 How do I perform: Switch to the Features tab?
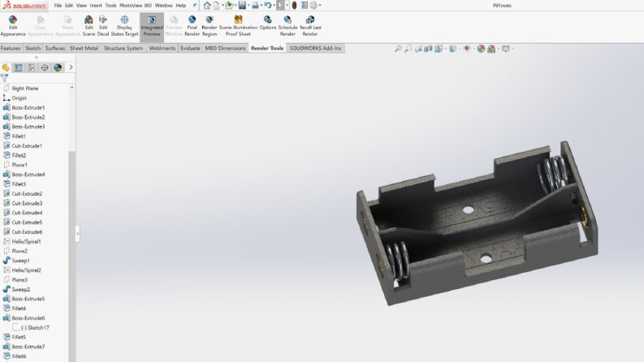[11, 48]
